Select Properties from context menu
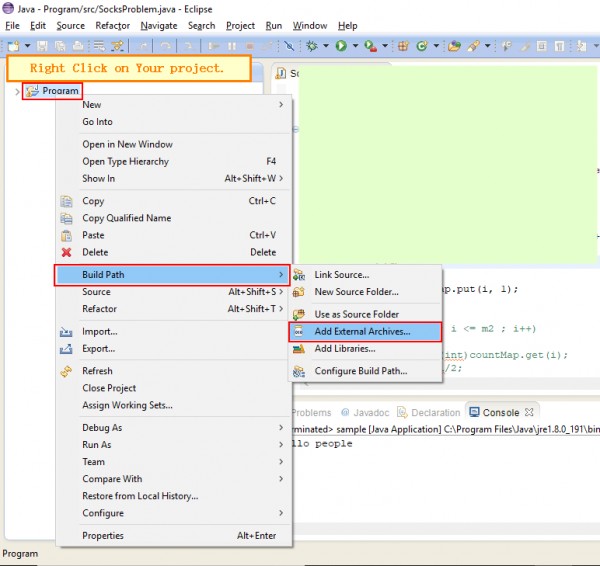Image resolution: width=600 pixels, height=566 pixels. pyautogui.click(x=103, y=536)
